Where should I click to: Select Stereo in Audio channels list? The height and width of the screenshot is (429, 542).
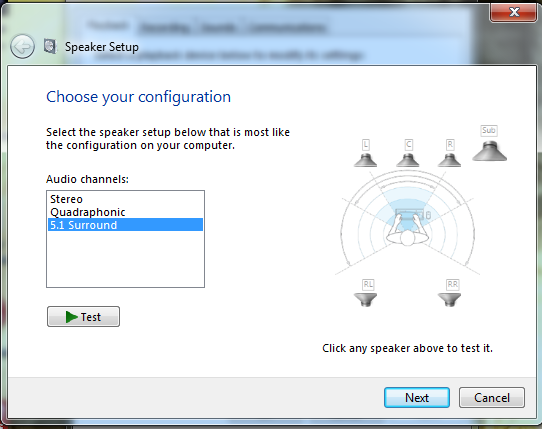(125, 199)
